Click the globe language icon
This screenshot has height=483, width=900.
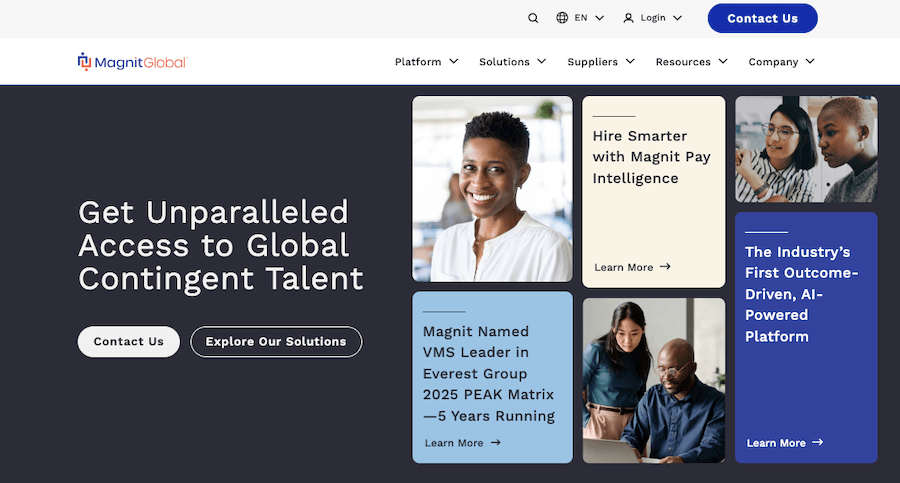coord(562,18)
